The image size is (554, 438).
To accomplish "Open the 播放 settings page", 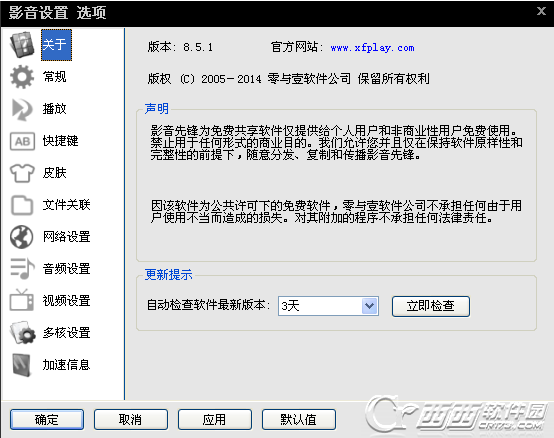I will [54, 108].
